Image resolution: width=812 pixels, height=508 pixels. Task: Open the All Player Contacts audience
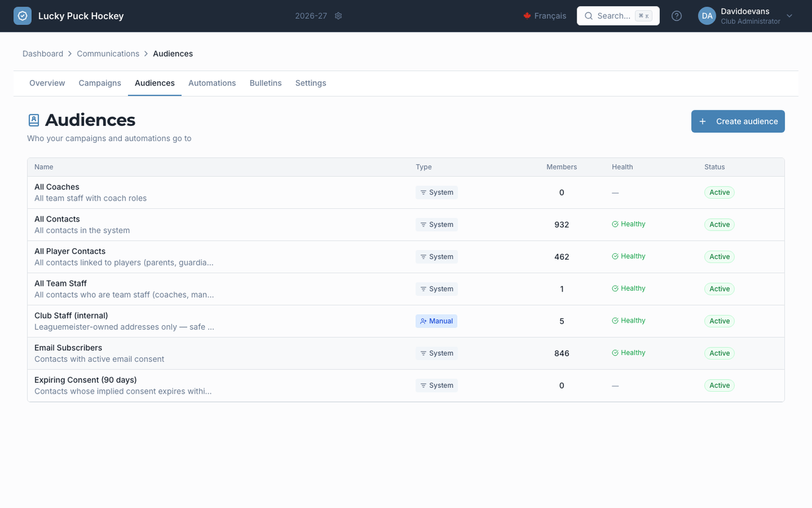coord(70,251)
